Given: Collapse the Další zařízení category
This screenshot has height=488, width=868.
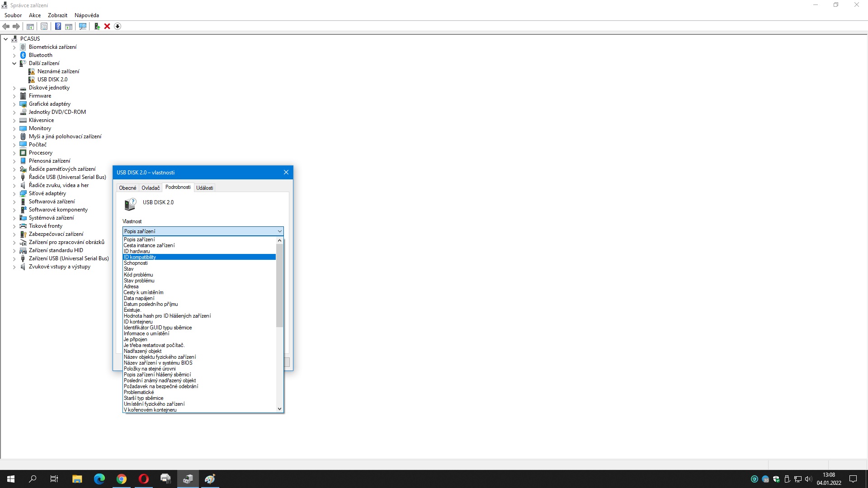Looking at the screenshot, I should (14, 63).
